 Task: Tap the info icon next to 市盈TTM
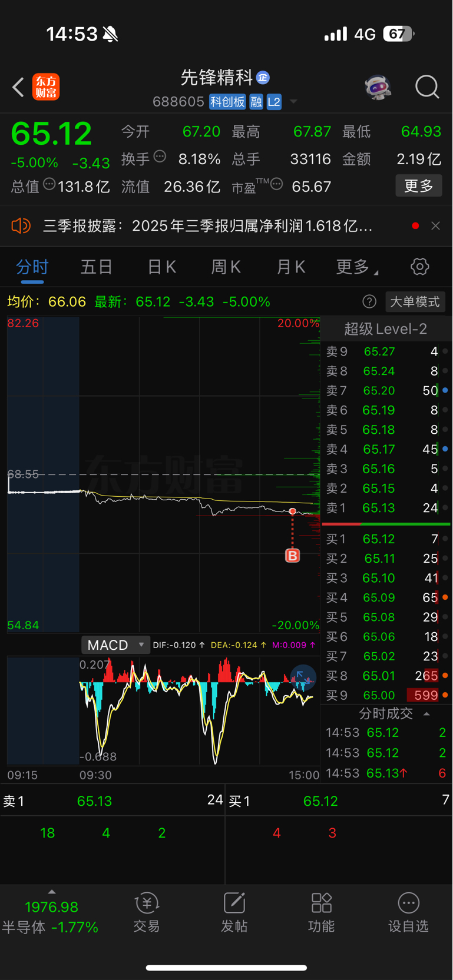coord(276,184)
